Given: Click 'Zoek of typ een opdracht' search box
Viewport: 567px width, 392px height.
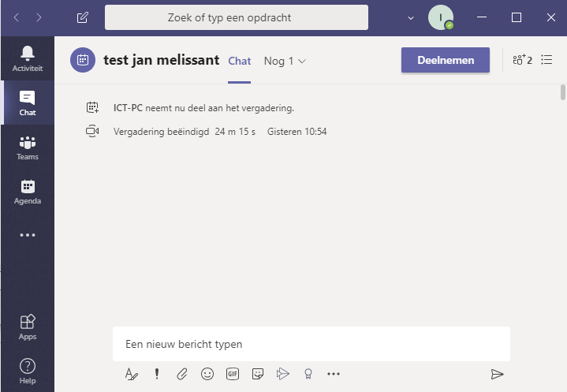Looking at the screenshot, I should pos(237,17).
